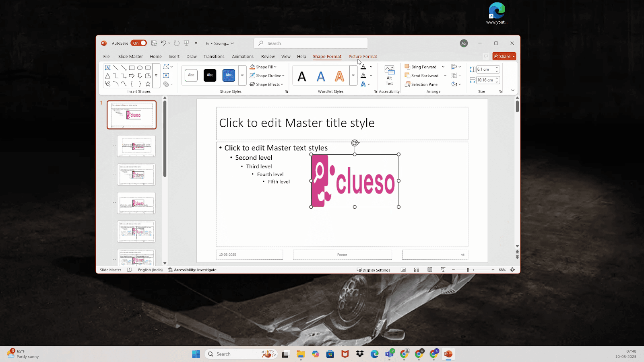Click Accessibility: Investigate in status bar
This screenshot has height=362, width=644.
(192, 270)
